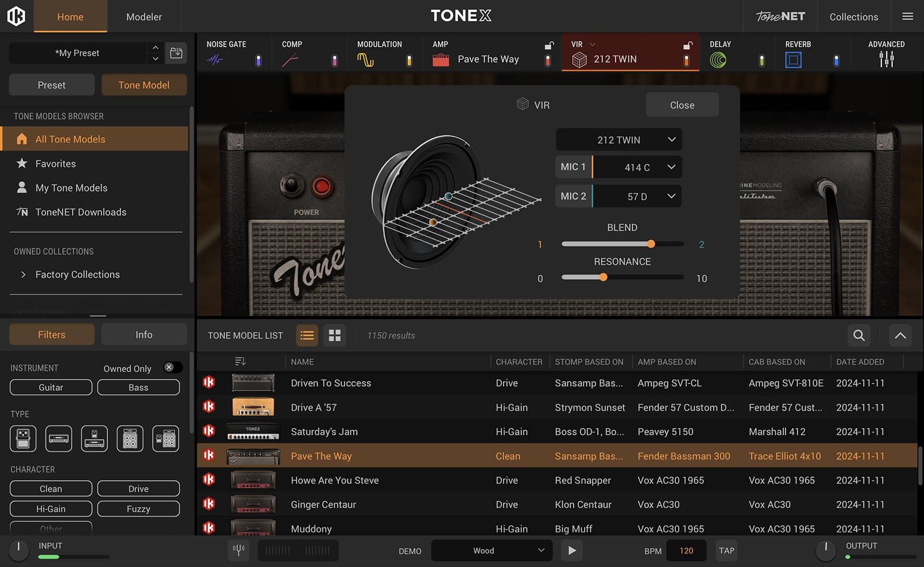Toggle the Amp power LED
Viewport: 924px width, 567px height.
548,60
